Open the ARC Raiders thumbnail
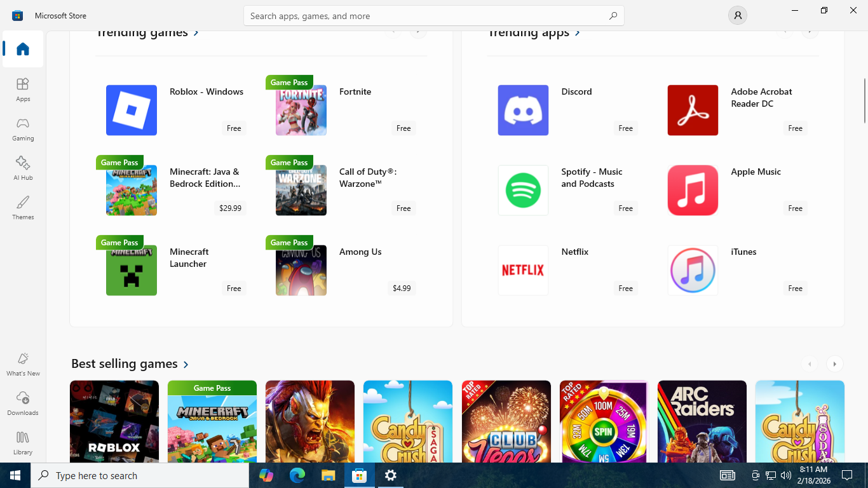Image resolution: width=868 pixels, height=488 pixels. coord(702,421)
